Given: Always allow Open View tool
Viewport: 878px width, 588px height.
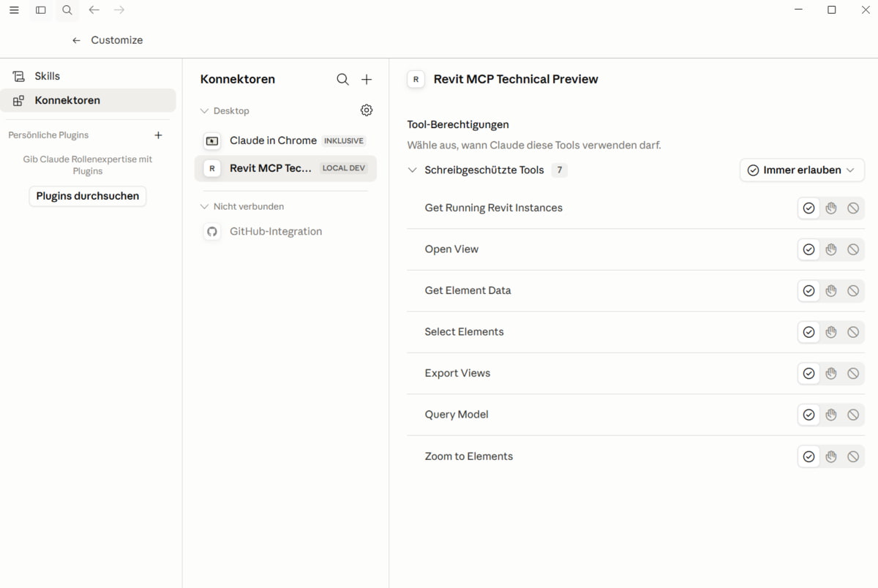Looking at the screenshot, I should pos(808,249).
